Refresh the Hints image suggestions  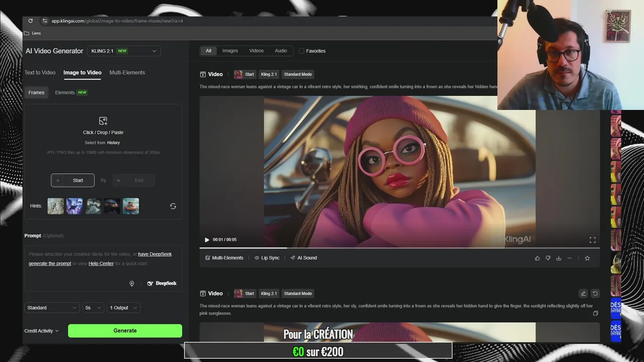pos(173,206)
